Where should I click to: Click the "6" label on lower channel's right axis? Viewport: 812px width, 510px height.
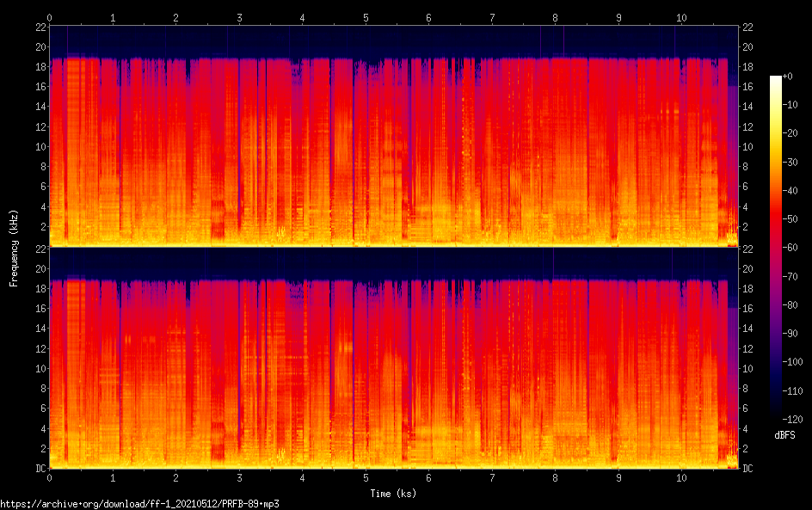point(745,409)
